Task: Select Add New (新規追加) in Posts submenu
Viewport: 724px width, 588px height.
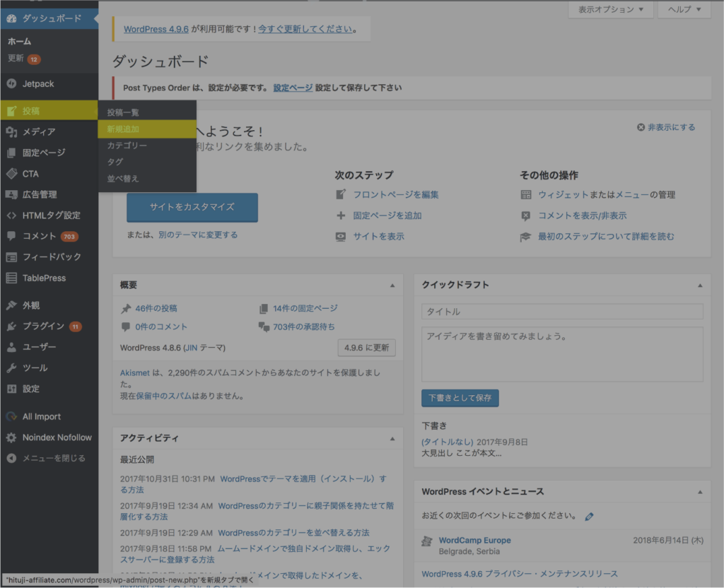Action: [x=147, y=129]
